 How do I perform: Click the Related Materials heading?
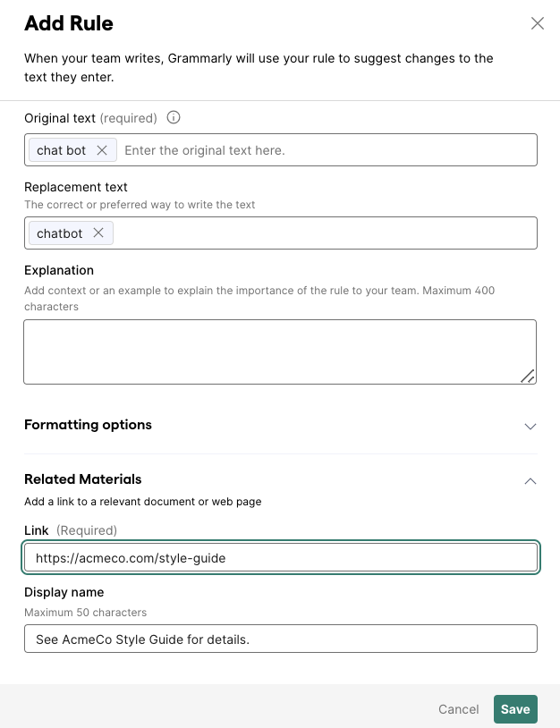click(82, 478)
